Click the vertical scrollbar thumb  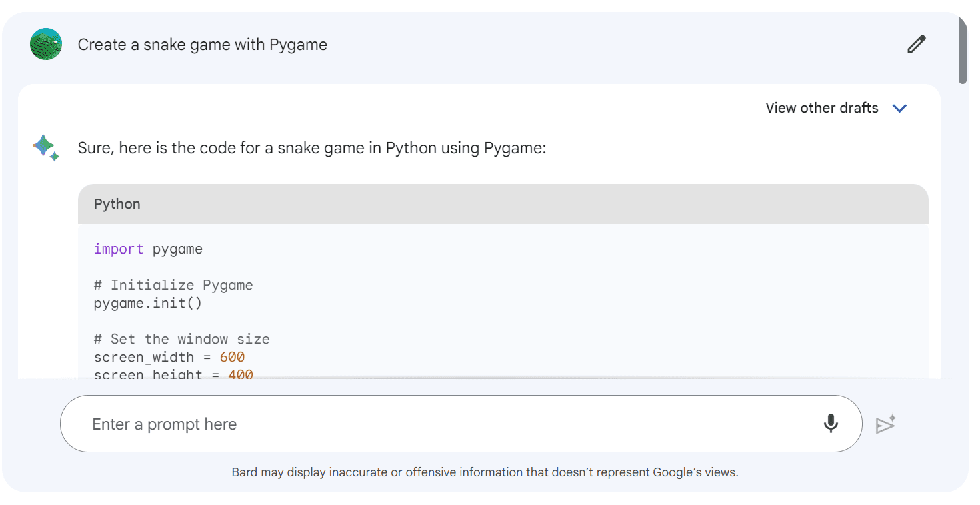963,49
